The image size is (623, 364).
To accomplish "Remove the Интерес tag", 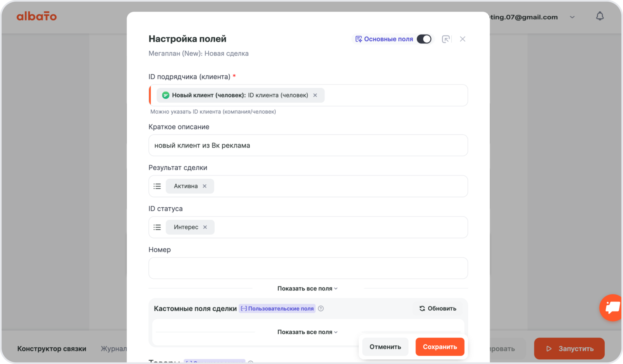I will (x=205, y=227).
